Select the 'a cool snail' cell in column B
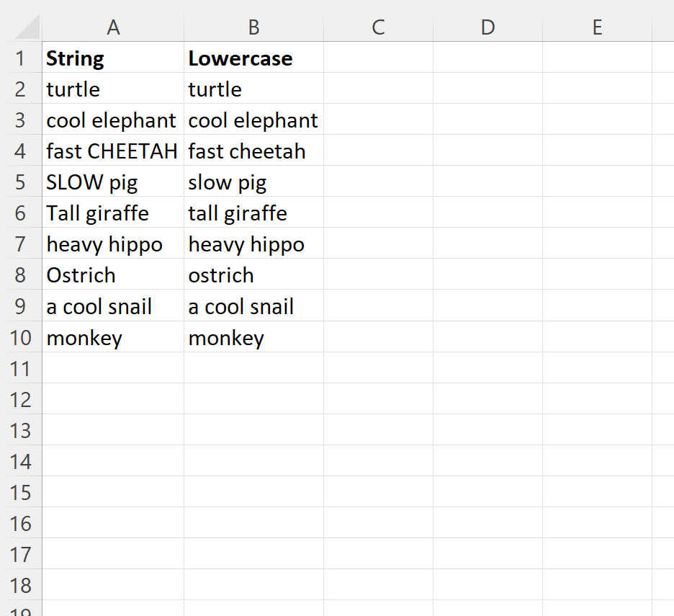This screenshot has height=616, width=674. pyautogui.click(x=253, y=306)
